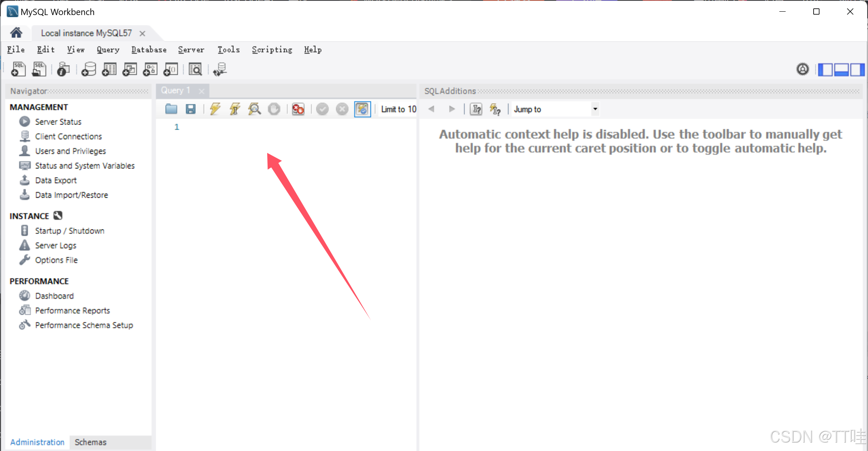Go back in SQL Additions help
868x451 pixels.
(431, 109)
